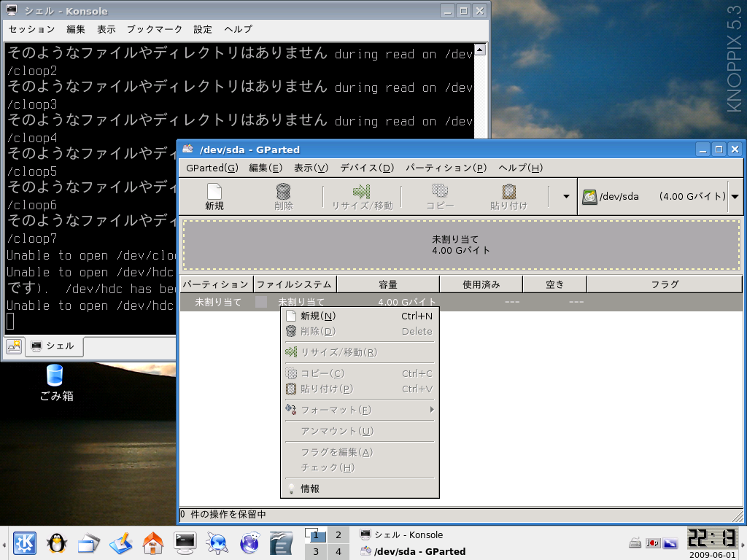Click the gray filesystem color square in the partition row
Viewport: 747px width, 560px height.
pyautogui.click(x=261, y=302)
